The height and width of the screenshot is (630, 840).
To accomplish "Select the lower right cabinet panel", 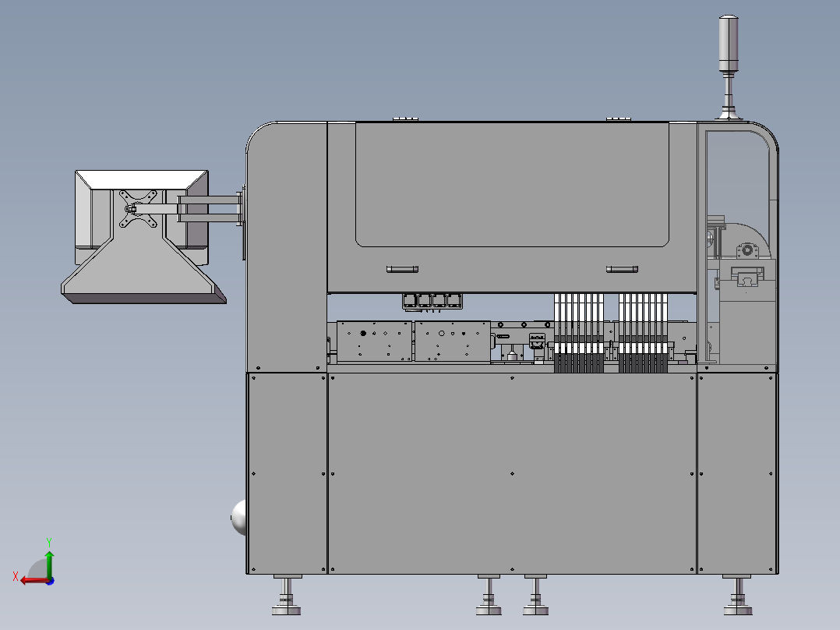I will [737, 474].
